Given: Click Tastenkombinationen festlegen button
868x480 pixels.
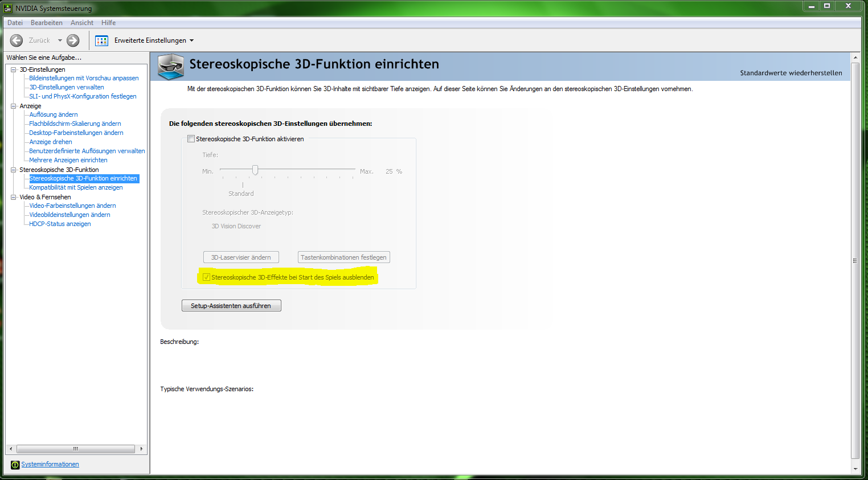Looking at the screenshot, I should point(343,257).
